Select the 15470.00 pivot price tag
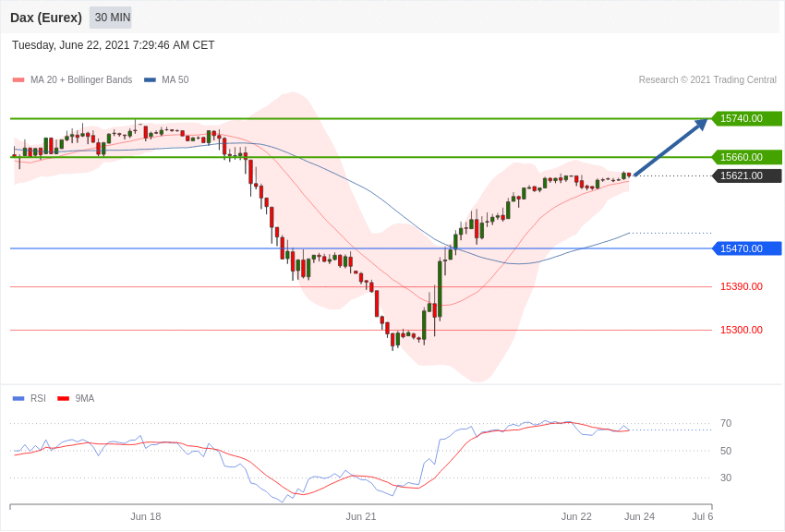 pyautogui.click(x=746, y=248)
